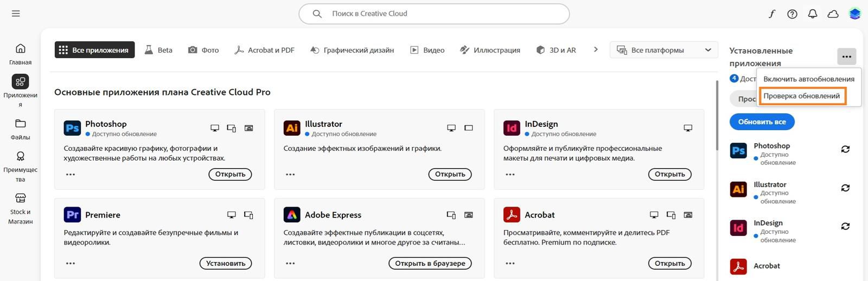
Task: Click the web platform icon on Photoshop card
Action: point(249,128)
